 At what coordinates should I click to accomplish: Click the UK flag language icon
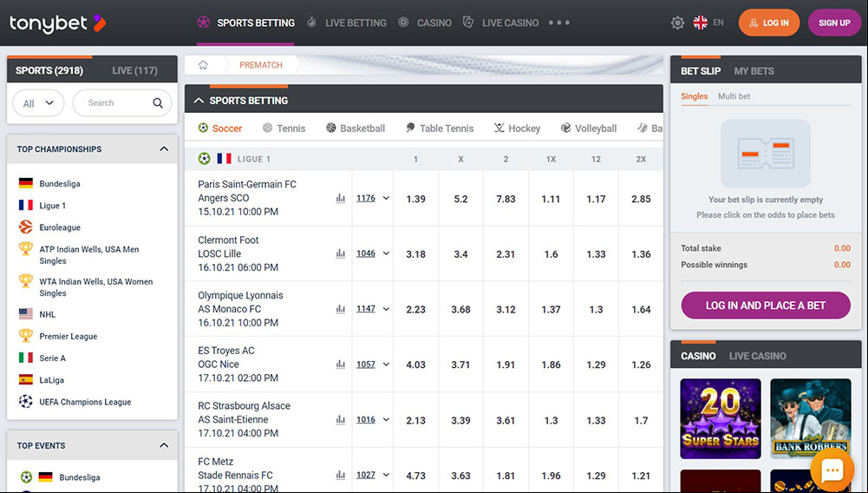click(701, 23)
